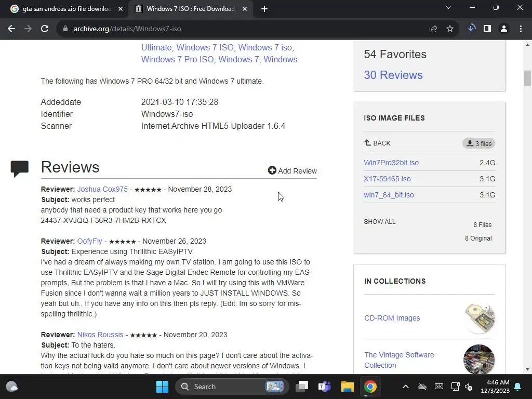Open uppercase Windows 7 ISO topic link

tap(205, 47)
